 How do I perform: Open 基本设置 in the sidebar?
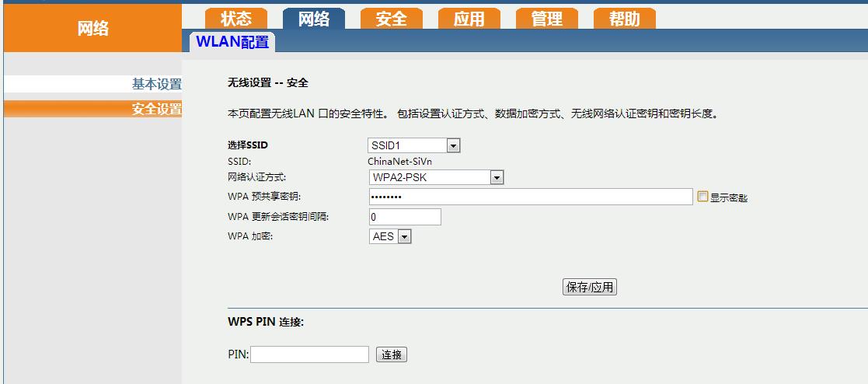point(156,84)
